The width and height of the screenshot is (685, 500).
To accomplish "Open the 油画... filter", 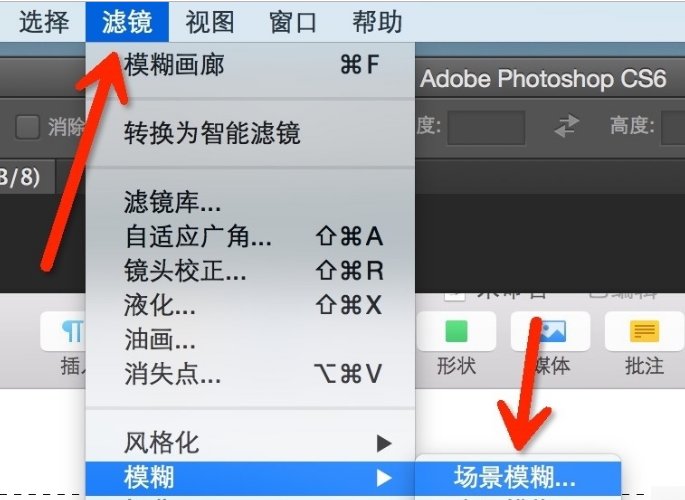I will tap(250, 339).
